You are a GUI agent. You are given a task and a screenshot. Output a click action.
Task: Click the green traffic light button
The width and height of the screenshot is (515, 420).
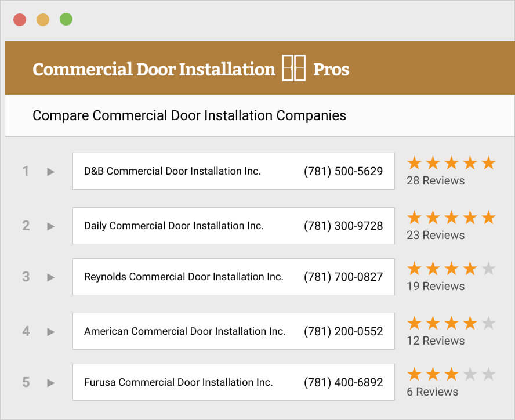[66, 19]
